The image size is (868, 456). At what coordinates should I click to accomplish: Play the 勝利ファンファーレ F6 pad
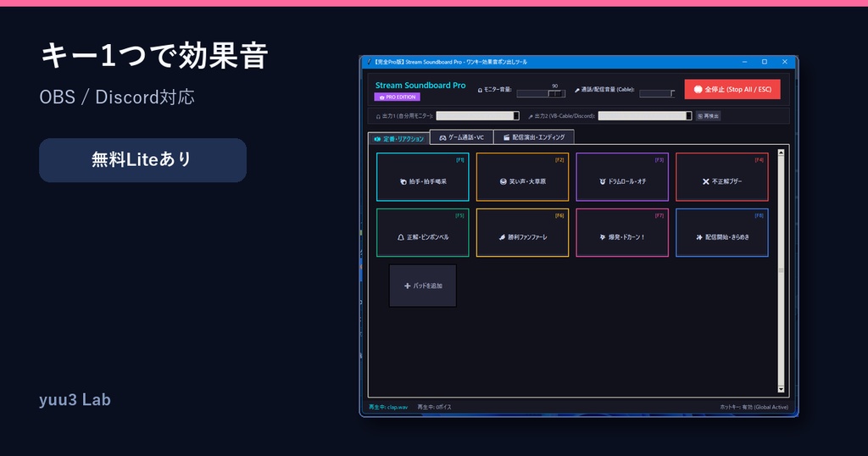[522, 232]
